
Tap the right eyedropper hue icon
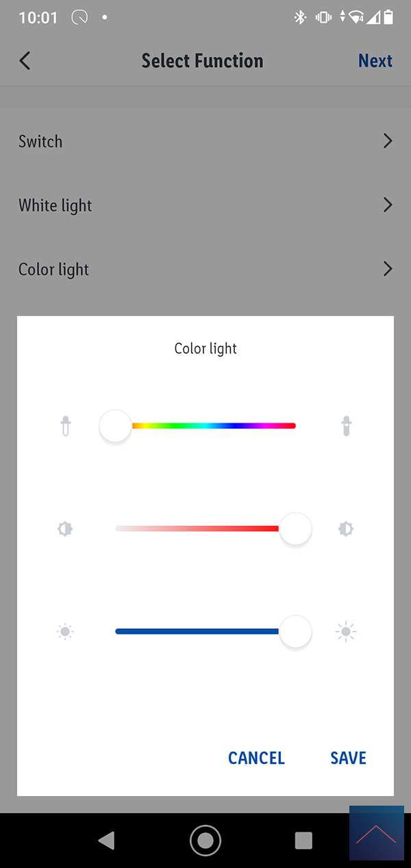point(346,427)
